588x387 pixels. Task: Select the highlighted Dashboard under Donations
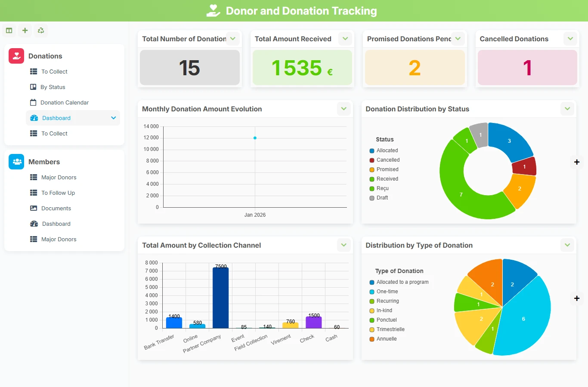[x=73, y=118]
